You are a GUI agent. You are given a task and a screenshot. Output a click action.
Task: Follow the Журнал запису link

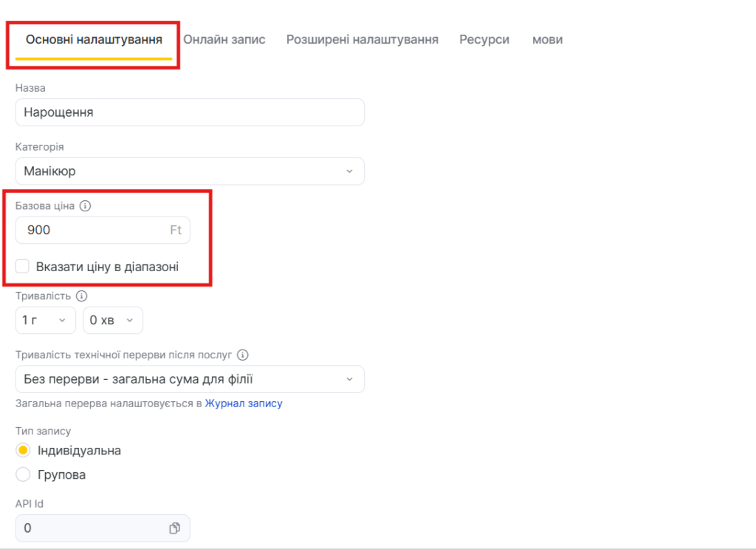(244, 403)
